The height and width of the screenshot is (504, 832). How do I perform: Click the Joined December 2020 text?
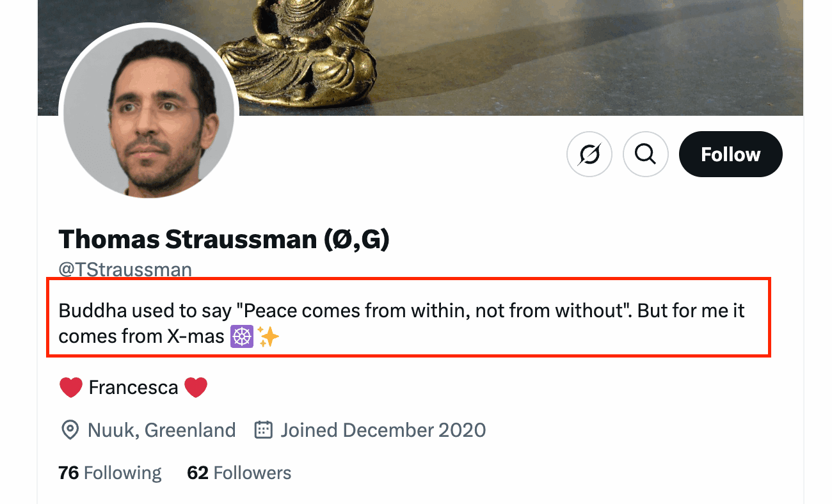pyautogui.click(x=383, y=430)
